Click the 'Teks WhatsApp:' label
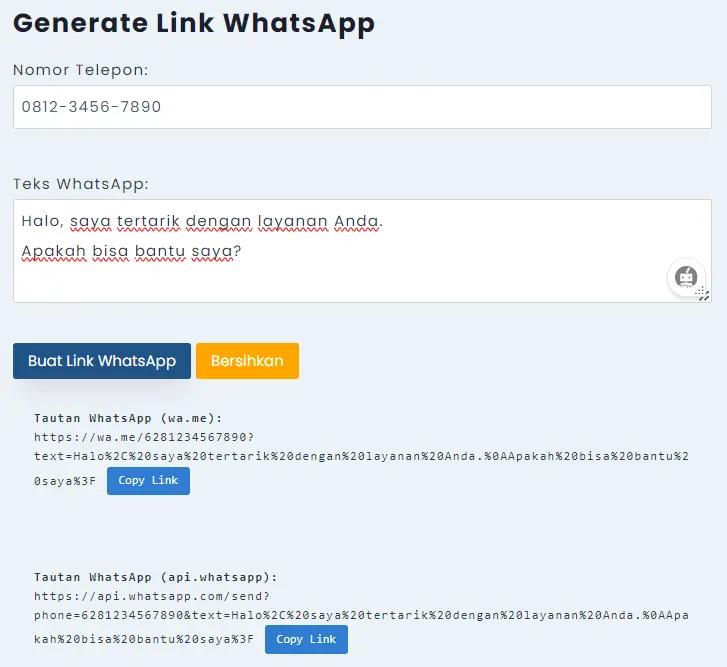 click(x=80, y=184)
